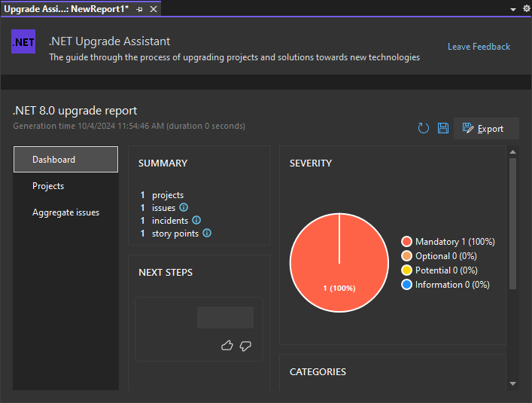This screenshot has width=532, height=403.
Task: Open the settings gear in the tab bar
Action: coord(526,8)
